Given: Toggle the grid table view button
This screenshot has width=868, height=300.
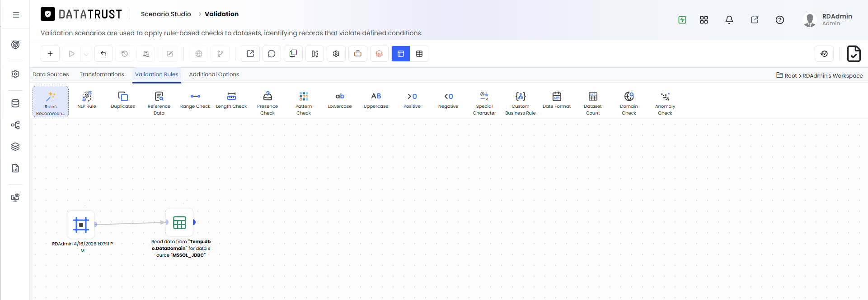Looking at the screenshot, I should 419,54.
